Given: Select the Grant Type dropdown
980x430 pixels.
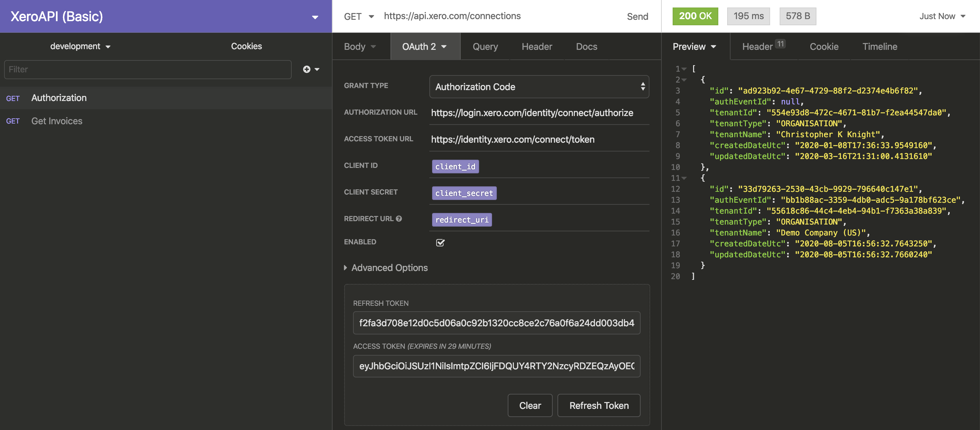Looking at the screenshot, I should coord(539,87).
